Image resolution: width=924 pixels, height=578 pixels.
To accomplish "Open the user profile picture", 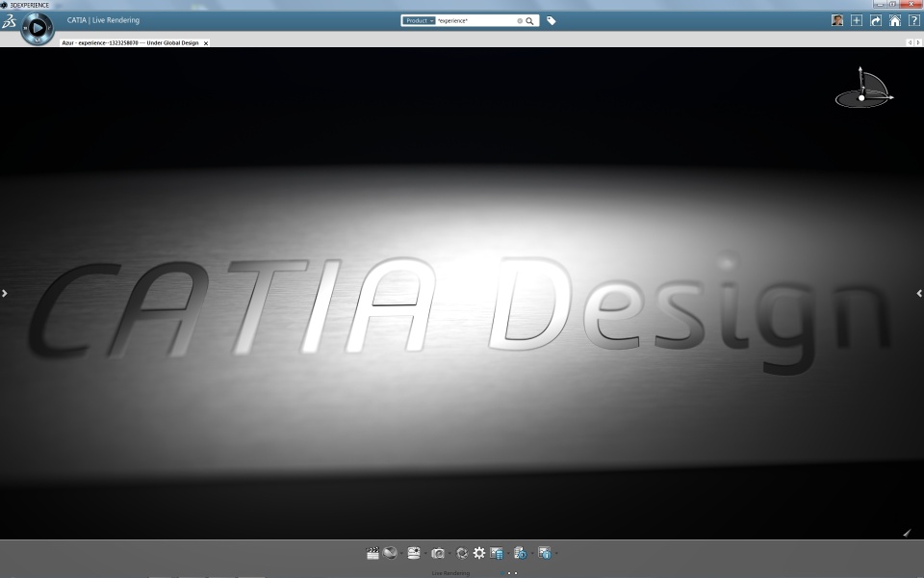I will point(836,20).
